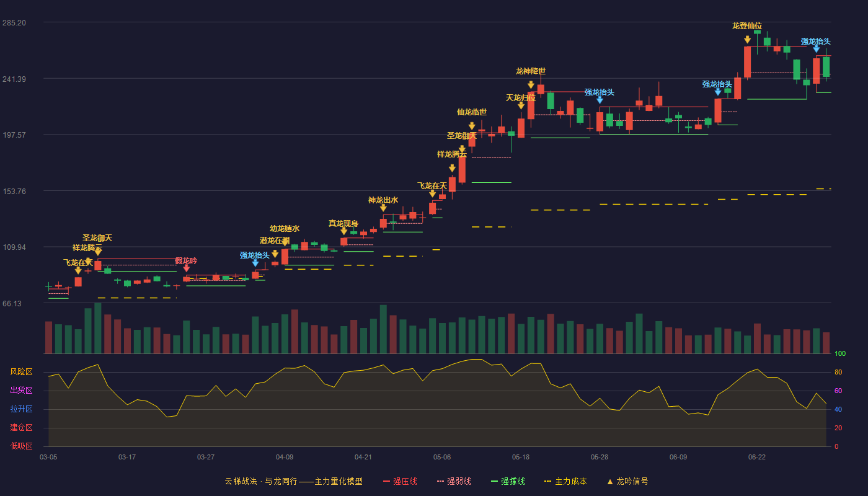
Task: Click the blue 强龙抬头 arrow just before 龙登仙位
Action: (718, 92)
